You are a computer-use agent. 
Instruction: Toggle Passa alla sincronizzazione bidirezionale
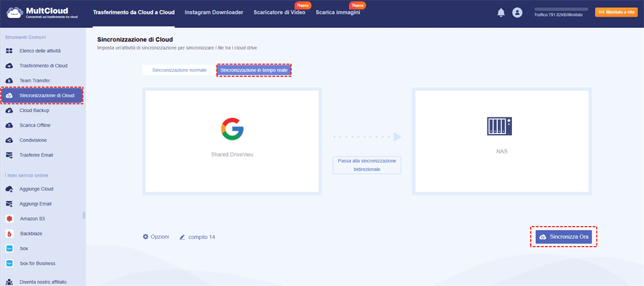[x=367, y=165]
